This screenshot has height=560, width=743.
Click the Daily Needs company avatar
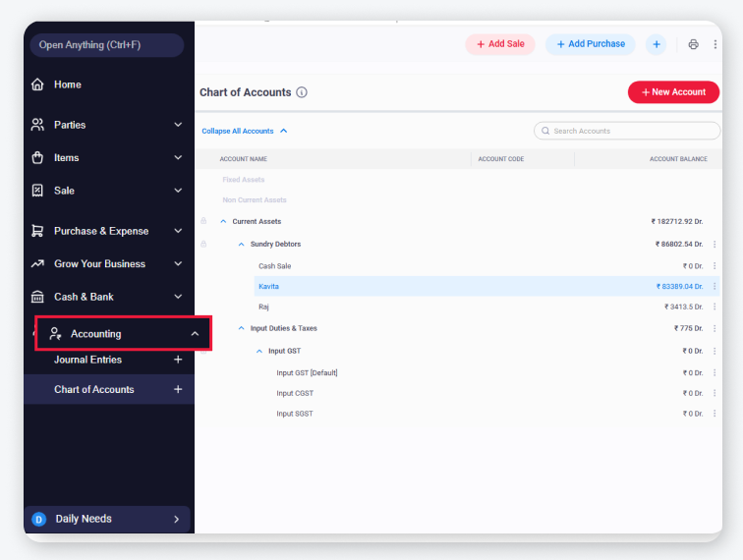pyautogui.click(x=39, y=520)
